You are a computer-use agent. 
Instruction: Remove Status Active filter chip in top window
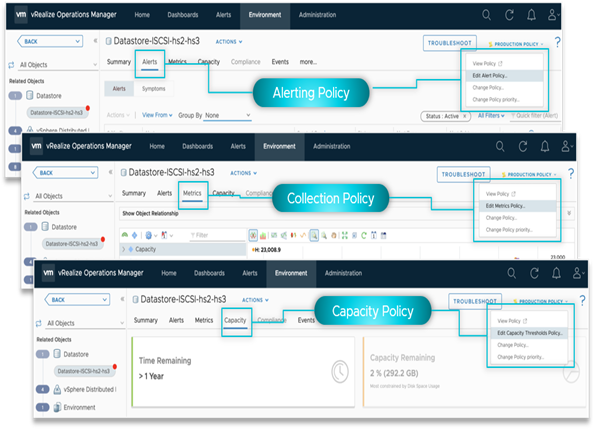click(x=464, y=116)
